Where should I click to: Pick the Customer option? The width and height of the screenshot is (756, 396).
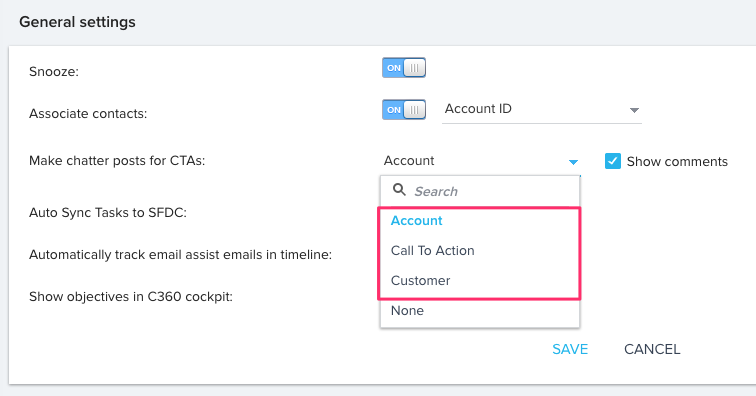pos(480,281)
